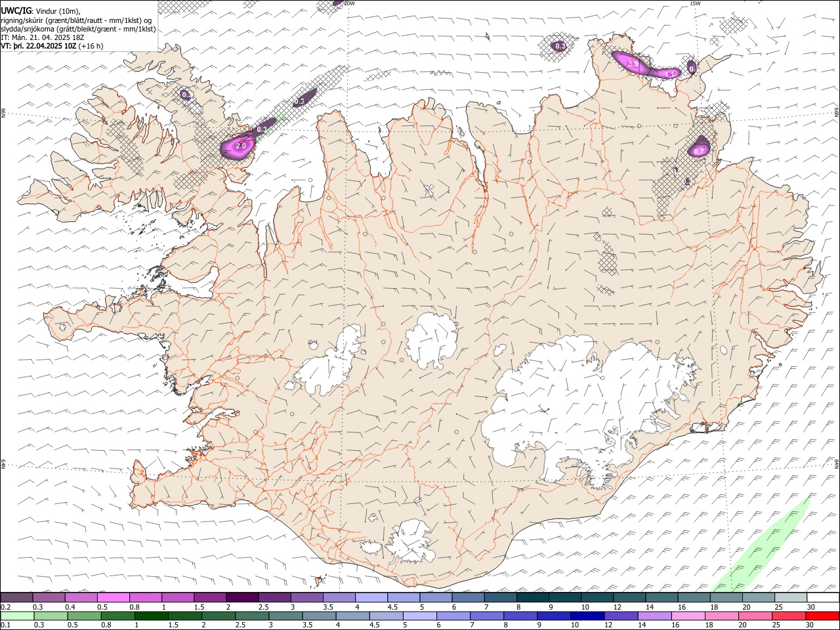Pick the light pink swatch between lower 16 and 18
840x630 pixels.
point(688,616)
